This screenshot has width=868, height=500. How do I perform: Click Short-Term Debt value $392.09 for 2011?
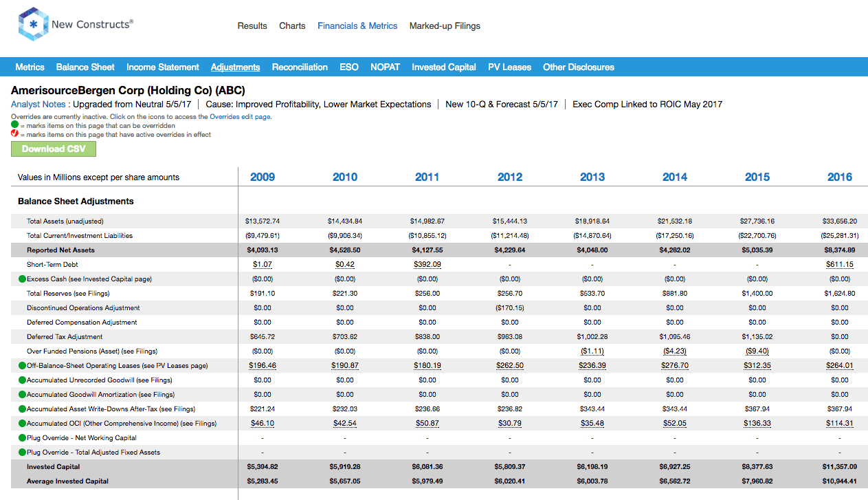427,265
